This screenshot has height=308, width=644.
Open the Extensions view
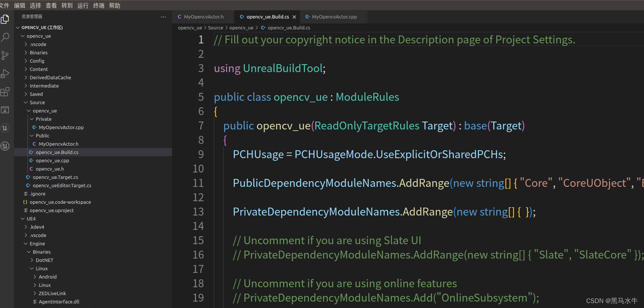5,92
